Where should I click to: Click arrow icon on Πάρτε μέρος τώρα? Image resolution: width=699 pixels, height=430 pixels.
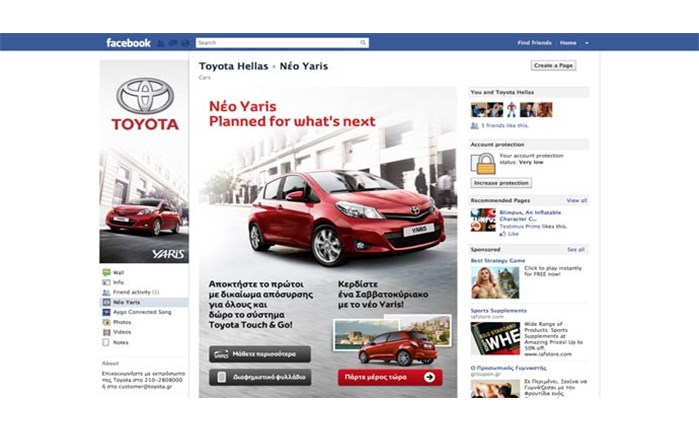pos(429,377)
